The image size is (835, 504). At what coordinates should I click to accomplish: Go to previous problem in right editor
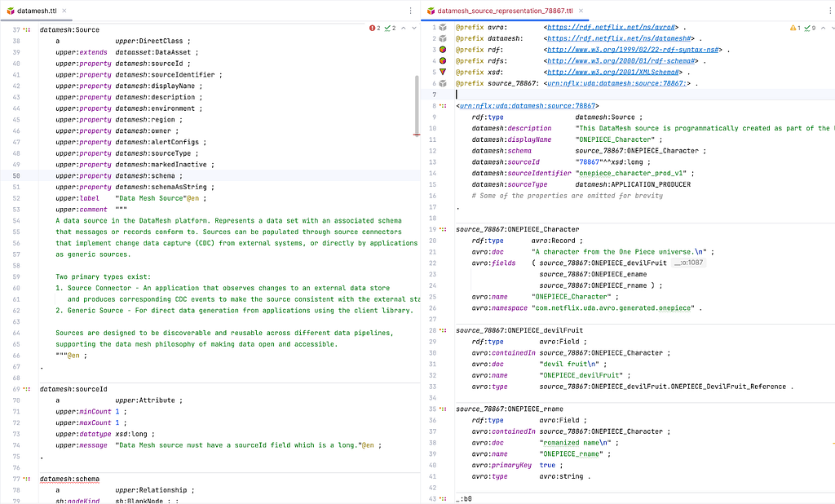(824, 29)
